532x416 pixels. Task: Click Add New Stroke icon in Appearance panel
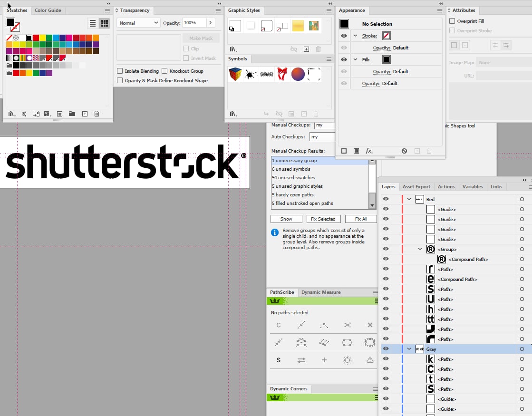click(344, 151)
